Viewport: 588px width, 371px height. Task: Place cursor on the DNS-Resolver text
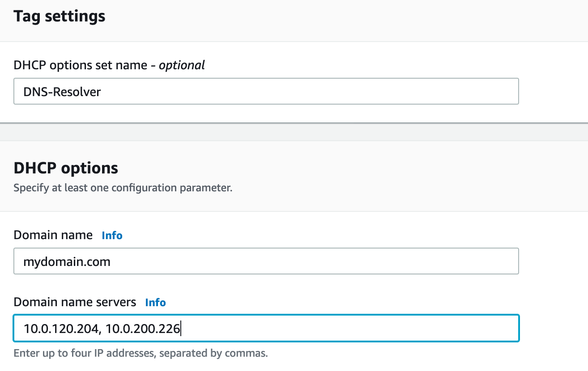point(62,92)
